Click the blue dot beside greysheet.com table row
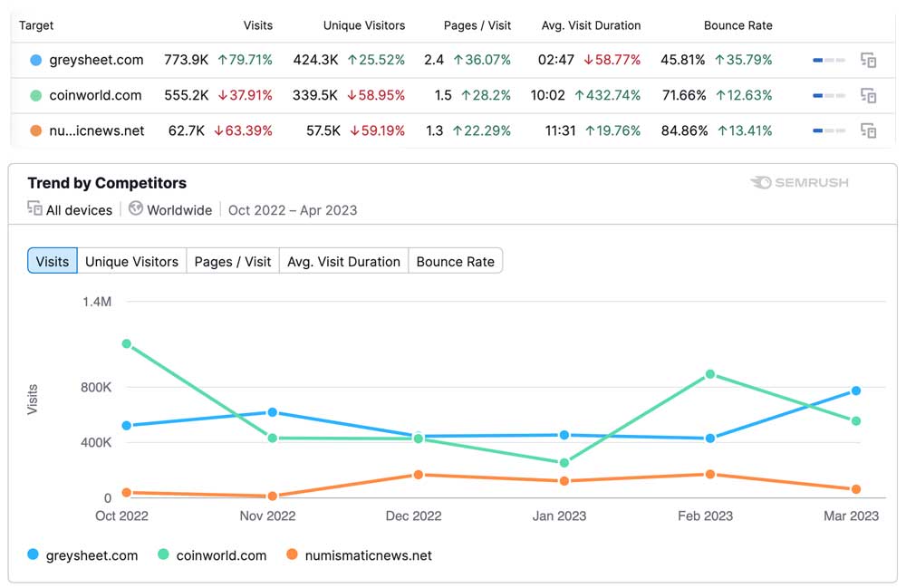Viewport: 906px width, 588px height. point(36,60)
